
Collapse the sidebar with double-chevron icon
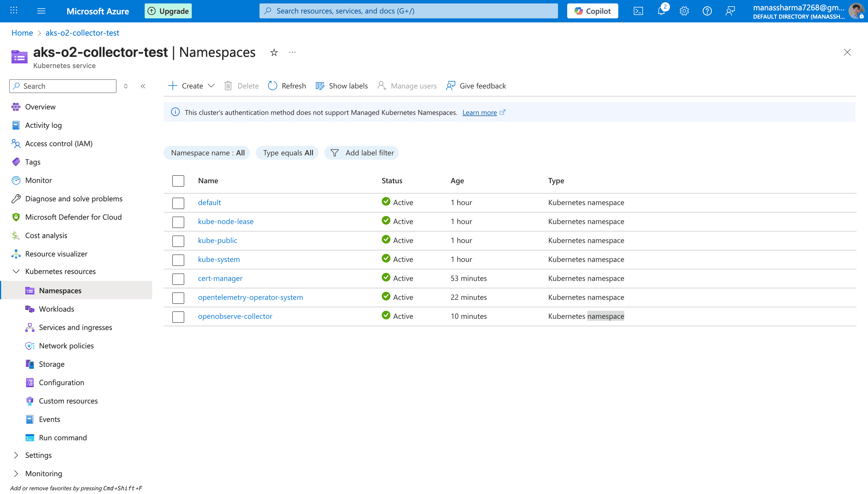point(143,86)
